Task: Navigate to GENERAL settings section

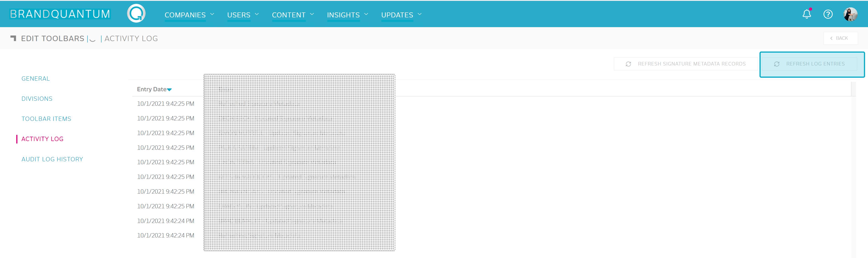Action: (x=35, y=78)
